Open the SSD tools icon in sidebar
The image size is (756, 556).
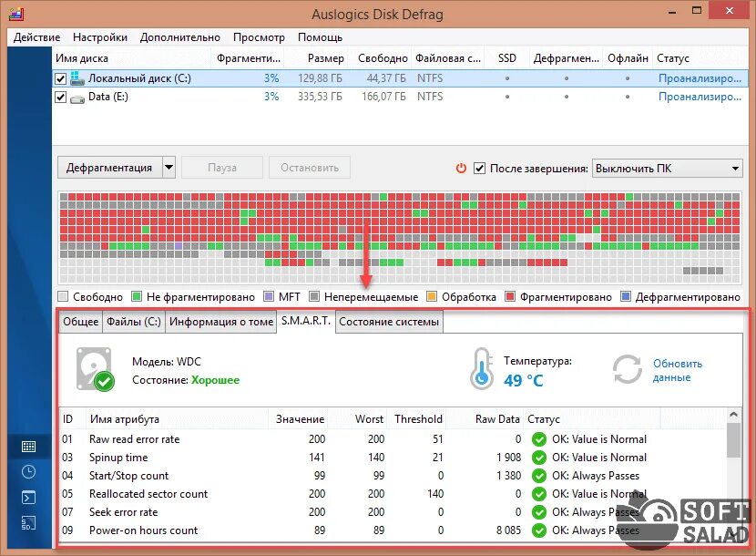pyautogui.click(x=28, y=522)
